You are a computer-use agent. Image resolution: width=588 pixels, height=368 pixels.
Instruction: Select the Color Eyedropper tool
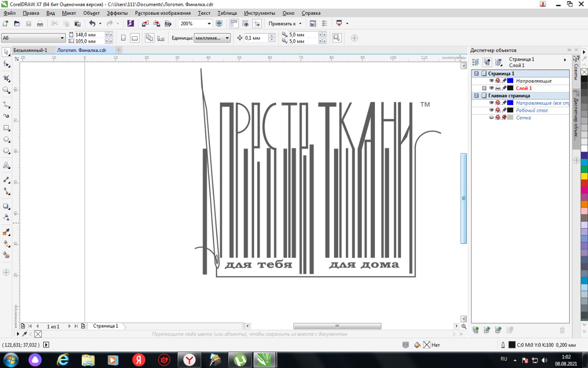(x=6, y=232)
